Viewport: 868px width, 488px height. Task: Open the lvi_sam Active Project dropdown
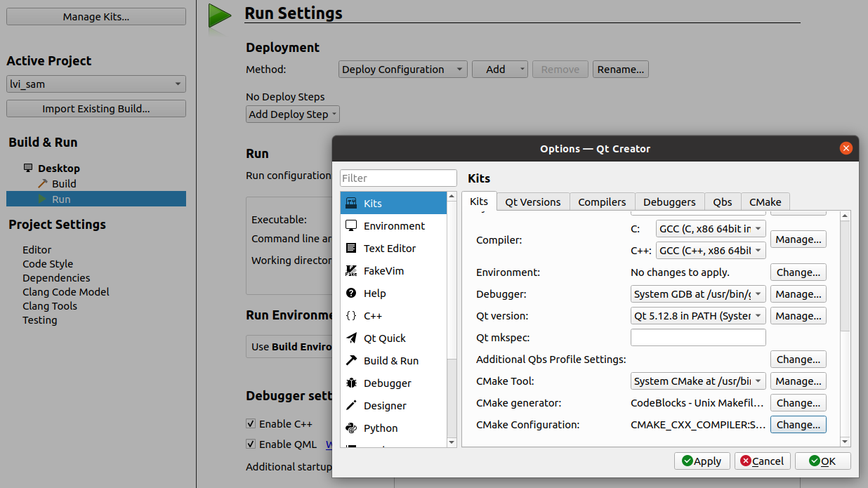(x=96, y=84)
